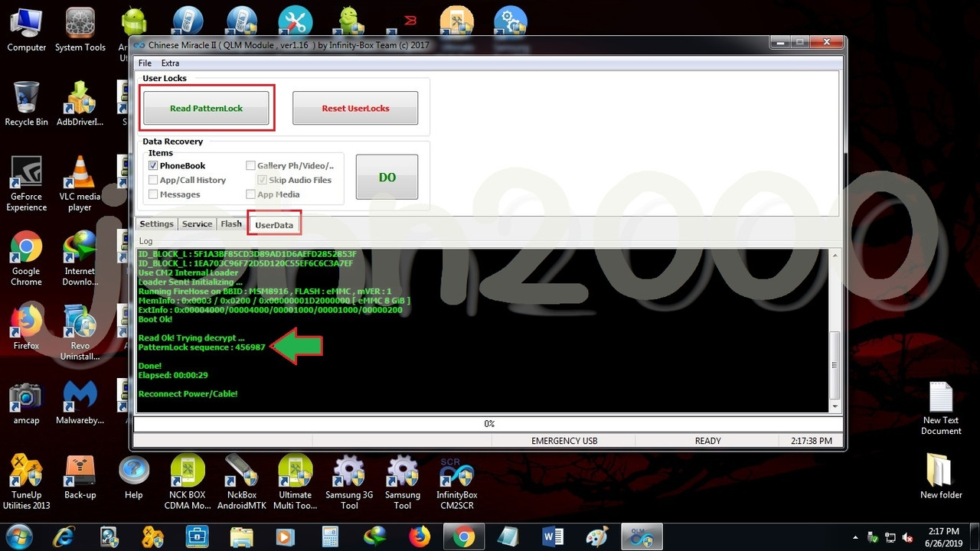This screenshot has height=551, width=980.
Task: Launch NckBox AndroidMTK shortcut
Action: 241,482
